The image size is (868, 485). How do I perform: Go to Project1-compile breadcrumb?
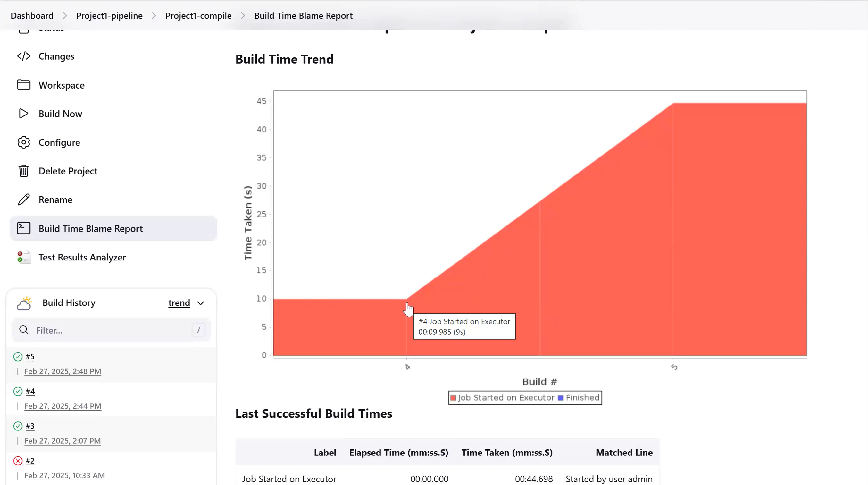198,15
